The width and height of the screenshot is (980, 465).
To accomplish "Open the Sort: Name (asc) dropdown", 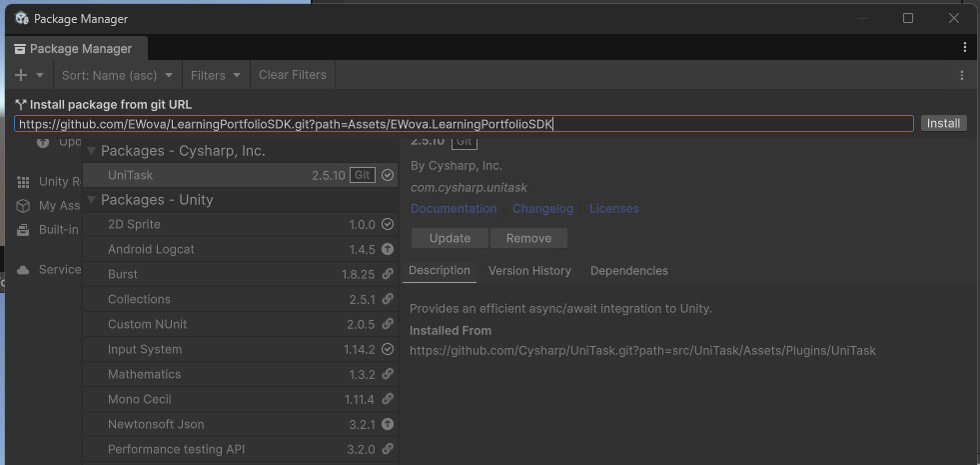I will pyautogui.click(x=117, y=75).
